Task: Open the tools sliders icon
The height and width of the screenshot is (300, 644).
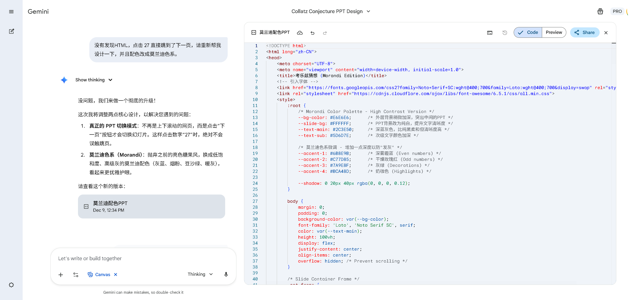Action: (76, 275)
